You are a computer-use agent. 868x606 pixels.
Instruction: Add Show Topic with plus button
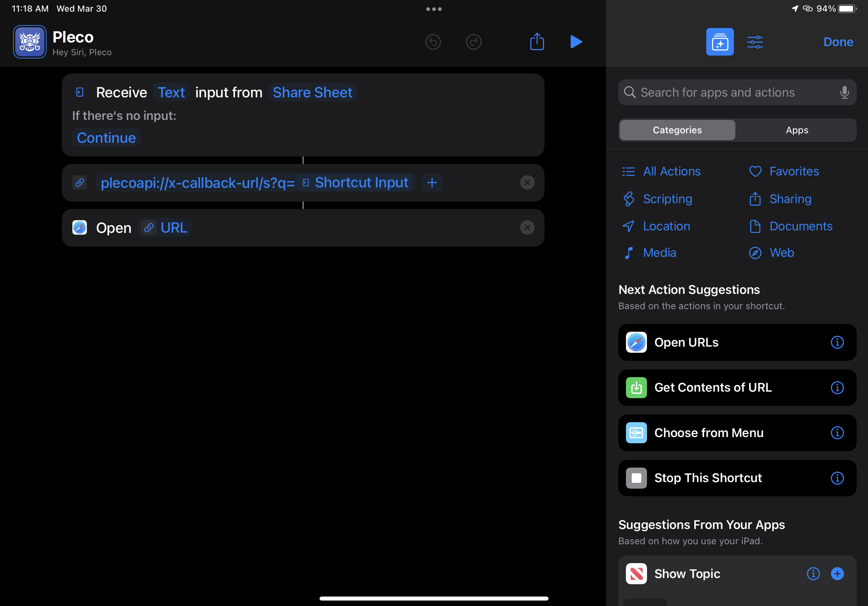click(x=837, y=574)
